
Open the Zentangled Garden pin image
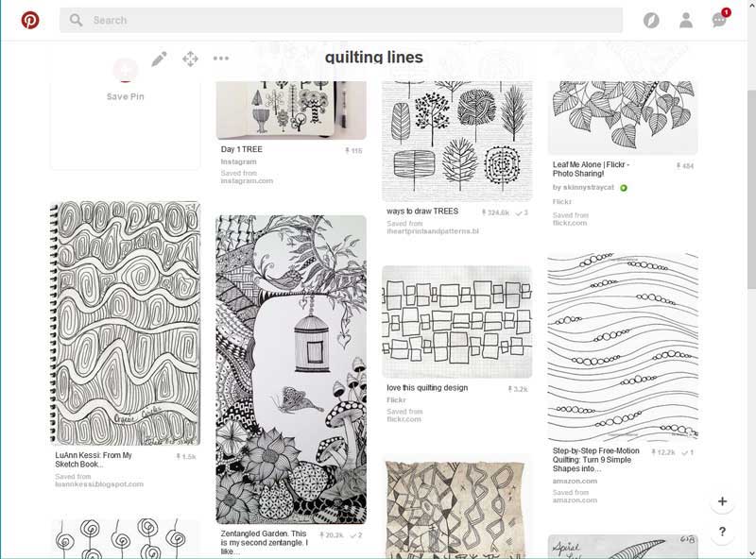[291, 368]
